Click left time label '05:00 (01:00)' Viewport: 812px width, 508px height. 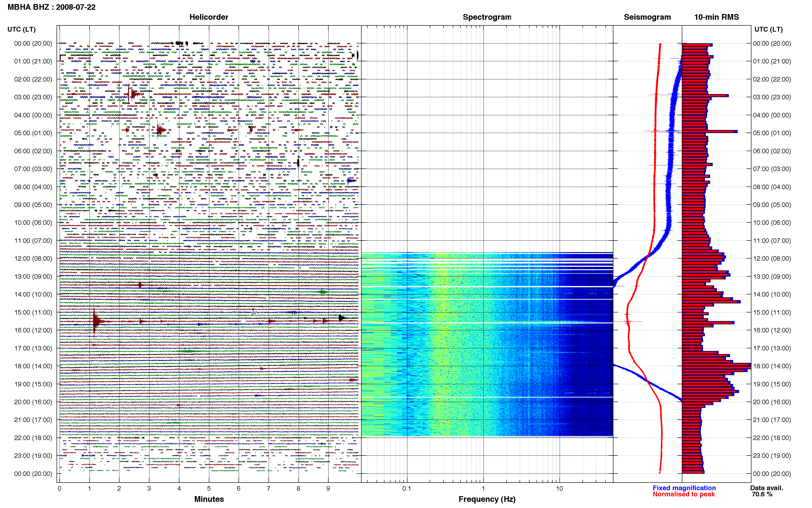[x=33, y=133]
